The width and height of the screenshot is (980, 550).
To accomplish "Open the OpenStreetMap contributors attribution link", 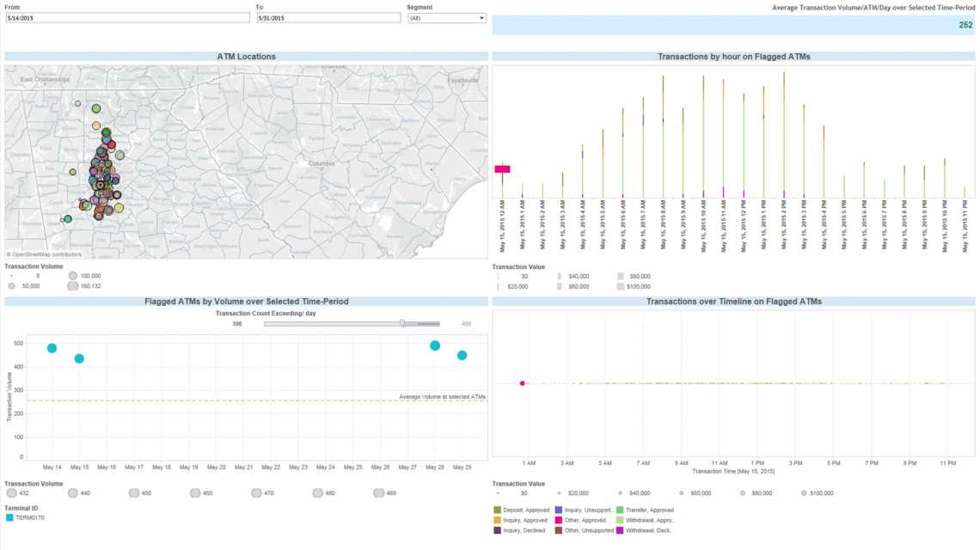I will [x=43, y=254].
